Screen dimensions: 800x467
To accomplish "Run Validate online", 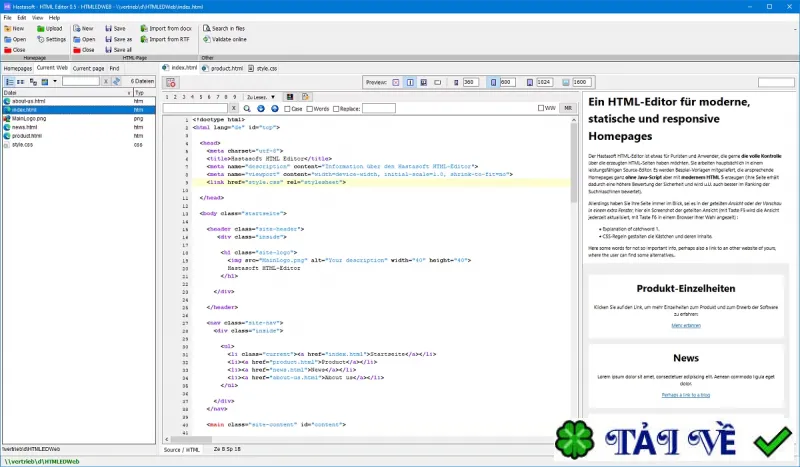I will (x=224, y=39).
